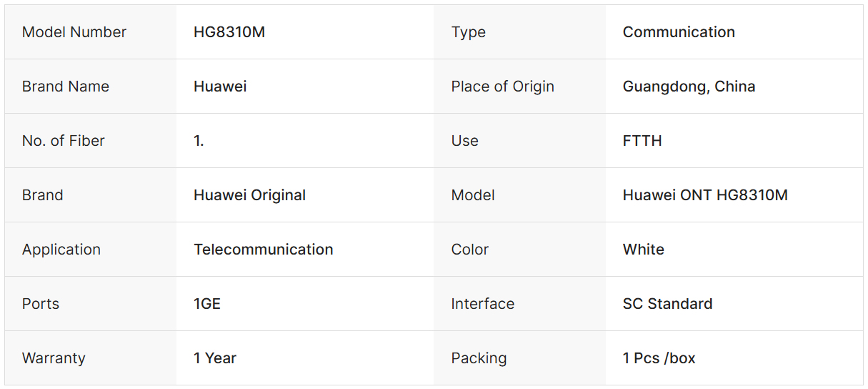
Task: Click the White color value
Action: click(x=643, y=250)
